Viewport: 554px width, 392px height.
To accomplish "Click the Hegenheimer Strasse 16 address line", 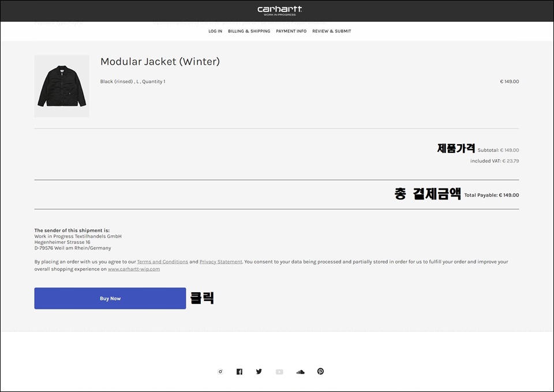I will 62,242.
